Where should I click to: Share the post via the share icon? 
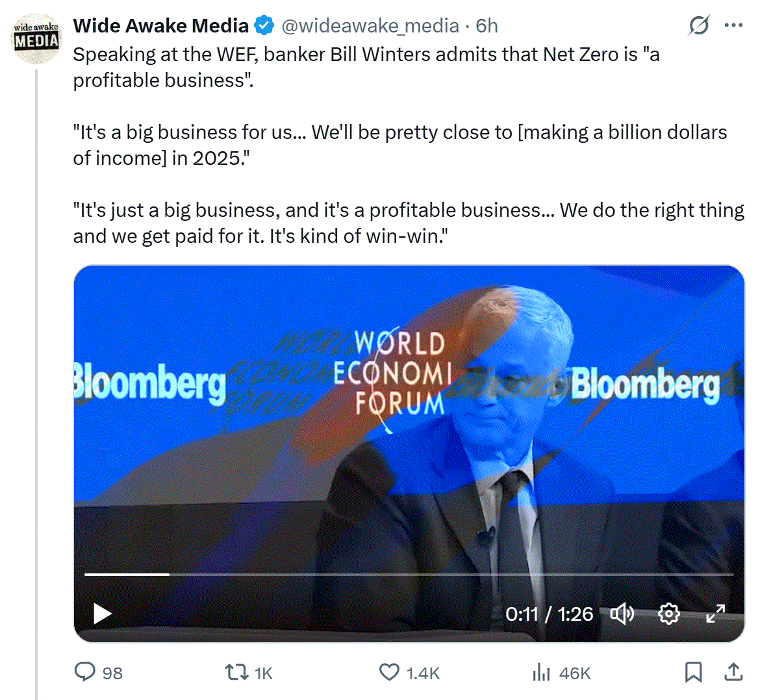pos(733,672)
